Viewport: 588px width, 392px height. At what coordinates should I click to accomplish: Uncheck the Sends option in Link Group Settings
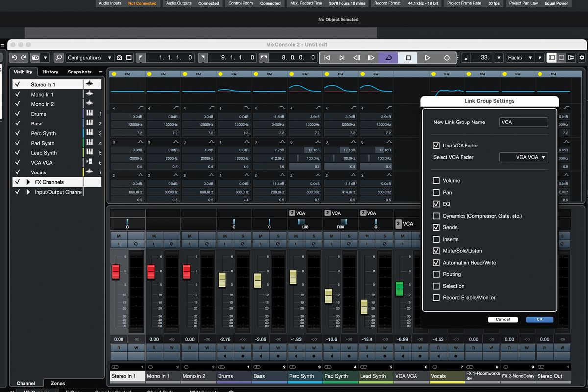point(435,227)
